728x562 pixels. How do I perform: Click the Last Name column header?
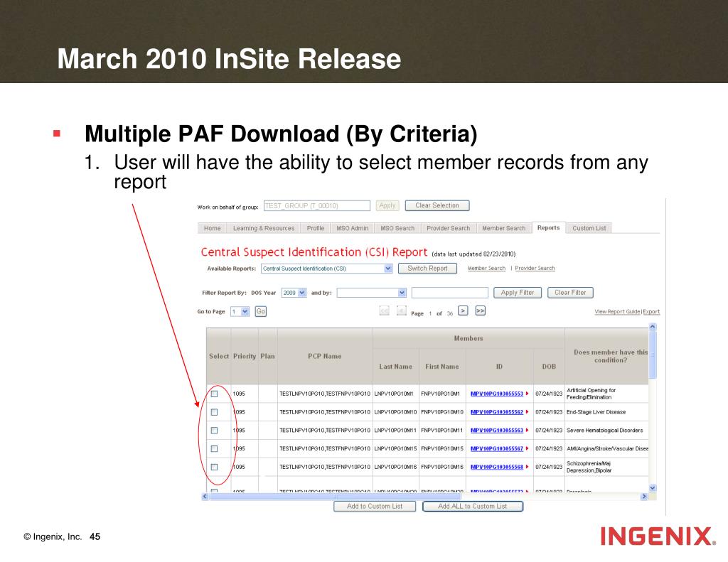tap(395, 366)
